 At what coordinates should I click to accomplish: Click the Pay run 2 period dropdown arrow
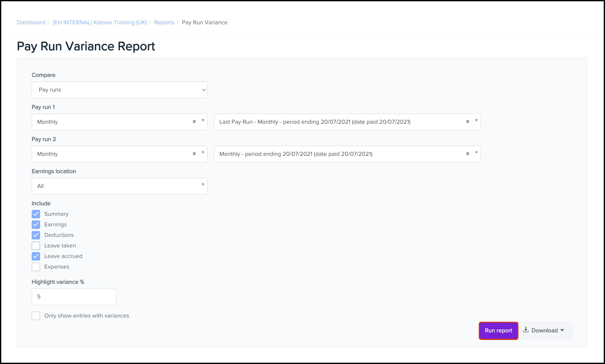(x=476, y=153)
